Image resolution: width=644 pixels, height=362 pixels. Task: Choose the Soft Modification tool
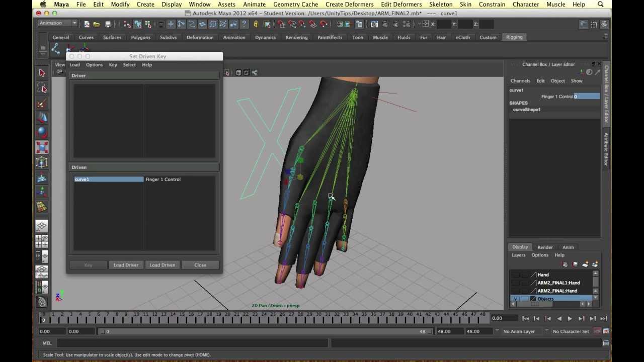42,177
